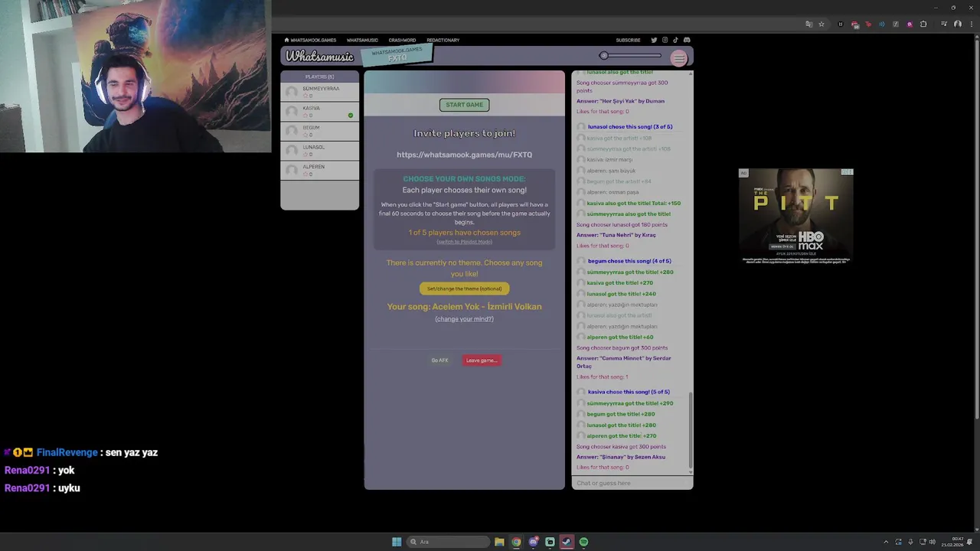This screenshot has height=551, width=980.
Task: Click '1 of 5 players have chosen songs'
Action: click(x=464, y=233)
